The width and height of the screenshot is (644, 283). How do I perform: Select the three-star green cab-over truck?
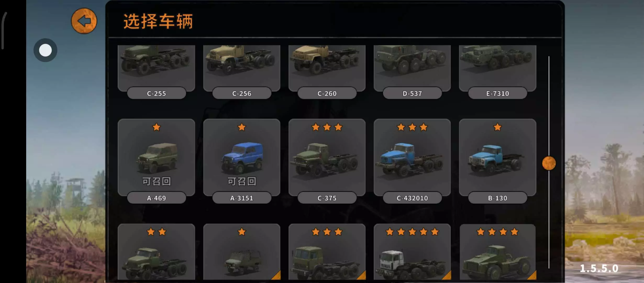pos(327,252)
